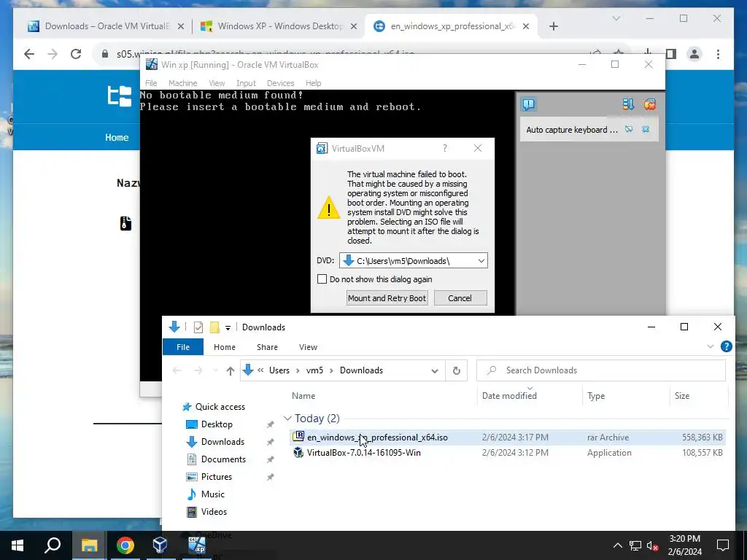Click VirtualBox cube icon in taskbar
This screenshot has width=747, height=560.
pyautogui.click(x=160, y=545)
